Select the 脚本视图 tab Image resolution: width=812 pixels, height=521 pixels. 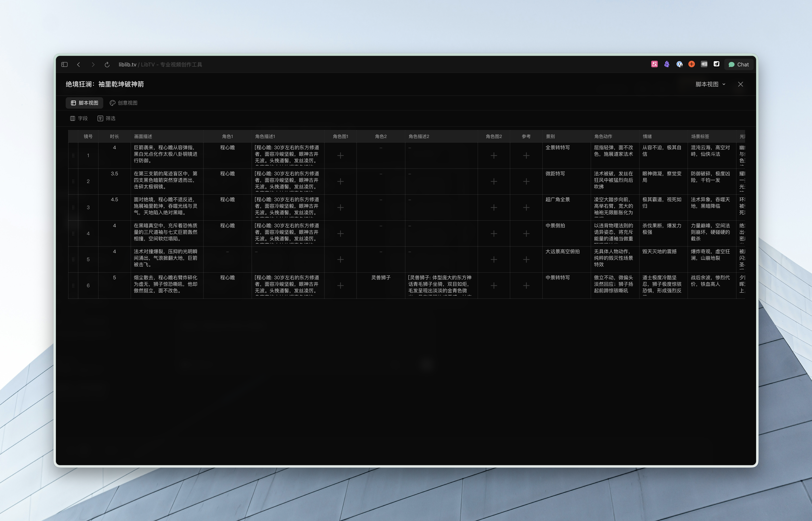tap(84, 103)
